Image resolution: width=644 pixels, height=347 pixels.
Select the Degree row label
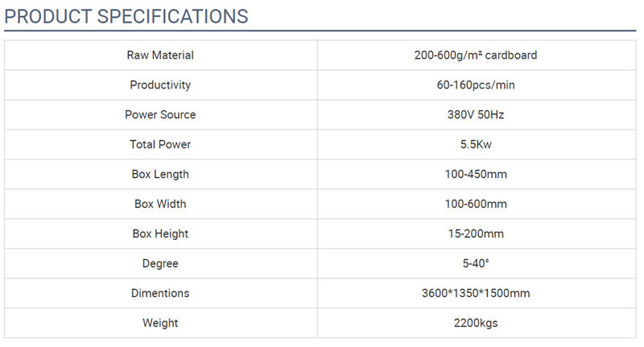[160, 263]
